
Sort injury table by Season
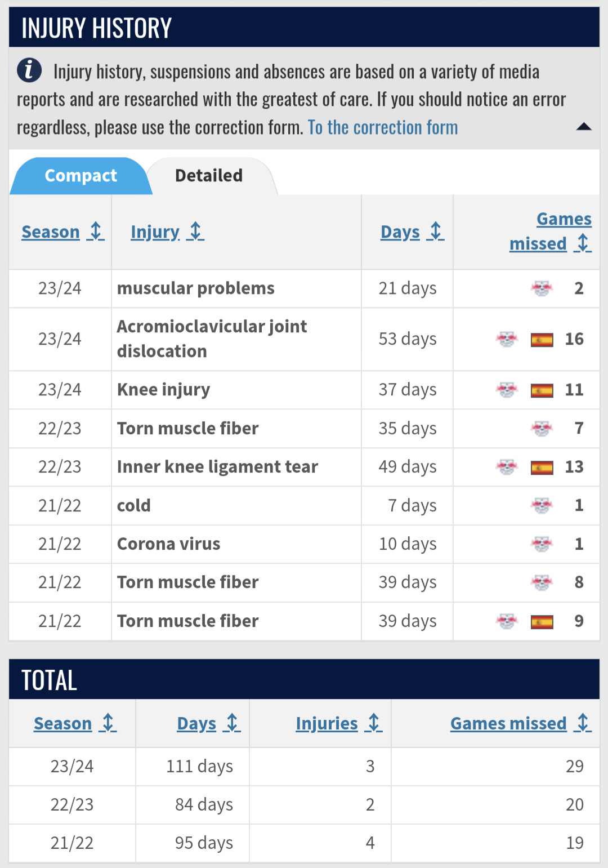[63, 232]
